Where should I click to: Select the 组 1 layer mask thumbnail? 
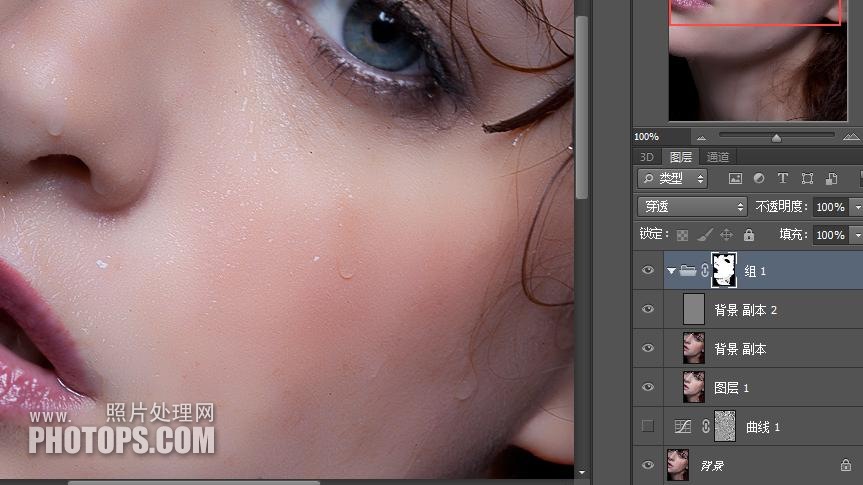click(724, 270)
